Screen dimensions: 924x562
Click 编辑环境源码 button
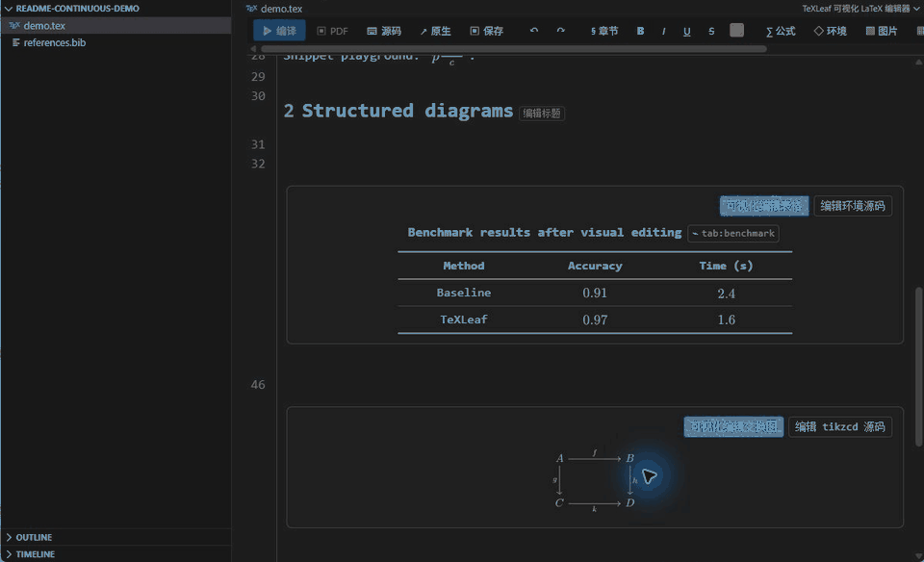853,206
